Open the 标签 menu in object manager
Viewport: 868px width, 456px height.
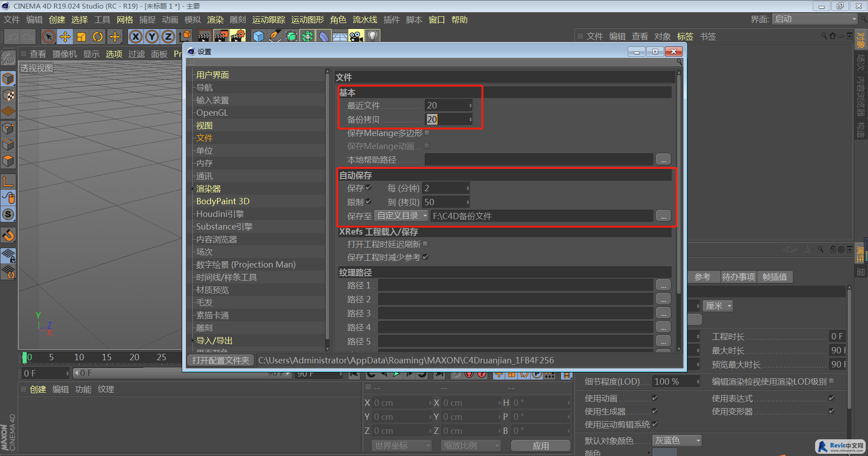[685, 36]
